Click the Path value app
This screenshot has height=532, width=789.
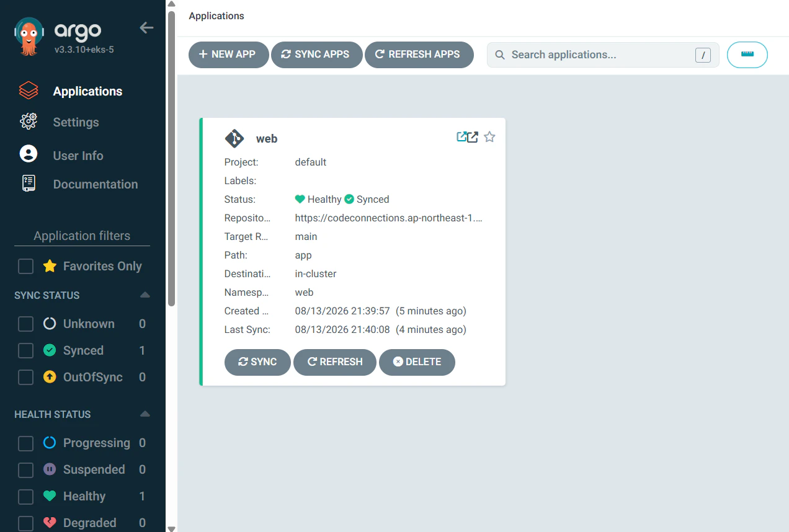tap(303, 255)
